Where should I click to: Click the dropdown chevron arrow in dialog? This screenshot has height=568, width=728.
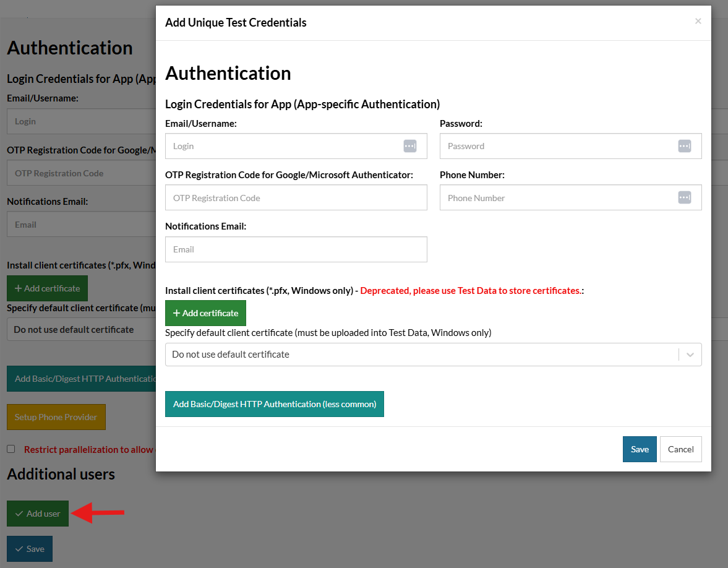690,355
